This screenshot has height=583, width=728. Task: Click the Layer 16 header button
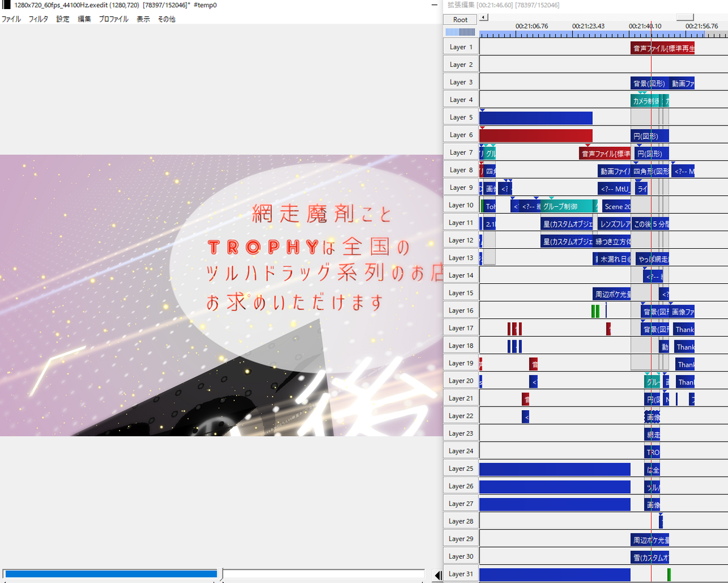pyautogui.click(x=461, y=311)
